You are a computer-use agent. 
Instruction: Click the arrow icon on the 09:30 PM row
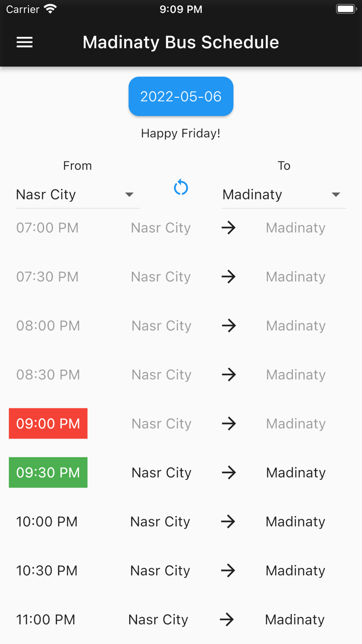coord(229,472)
